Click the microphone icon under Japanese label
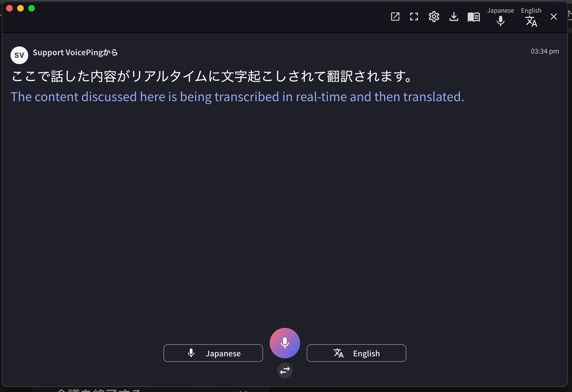The height and width of the screenshot is (392, 572). pyautogui.click(x=191, y=353)
